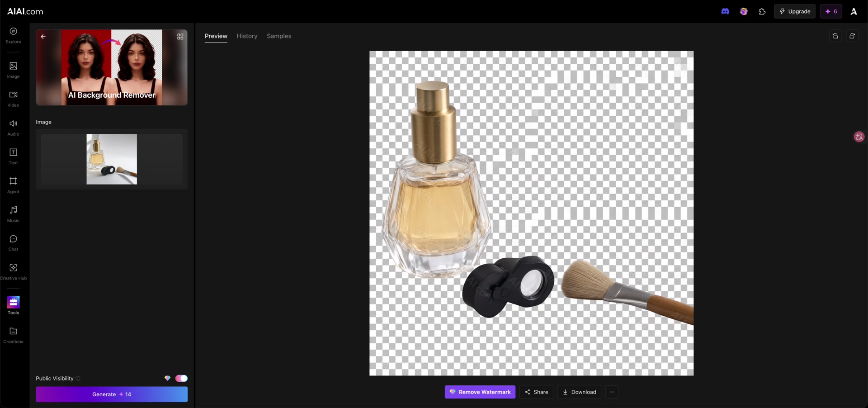Open the Audio sidebar item

tap(13, 128)
